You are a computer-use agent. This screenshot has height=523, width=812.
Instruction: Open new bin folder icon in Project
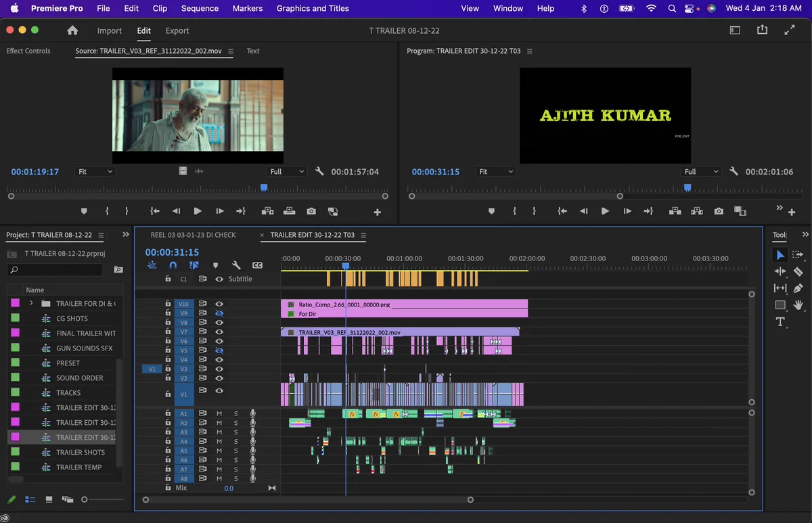(x=118, y=270)
